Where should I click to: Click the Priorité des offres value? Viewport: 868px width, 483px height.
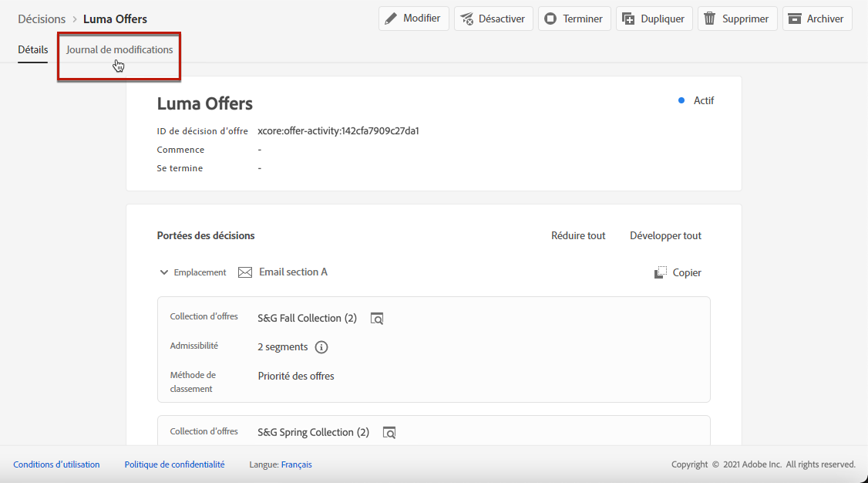pos(296,376)
